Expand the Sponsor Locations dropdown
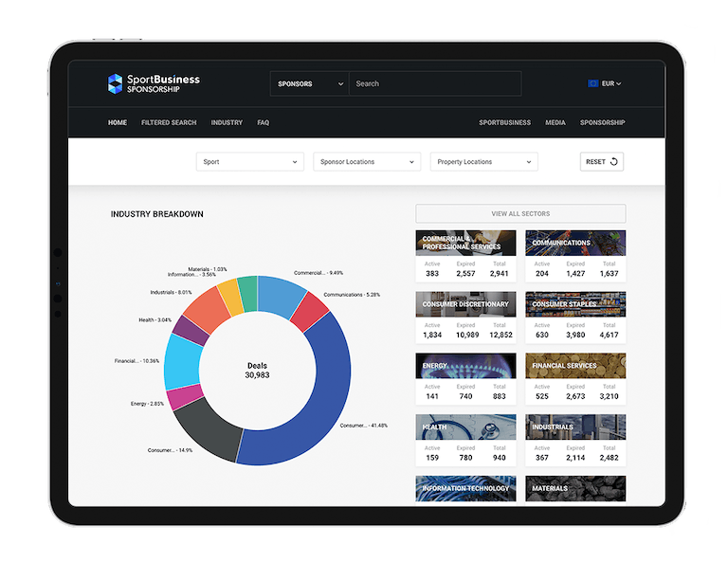Screen dimensions: 728x563 click(367, 161)
